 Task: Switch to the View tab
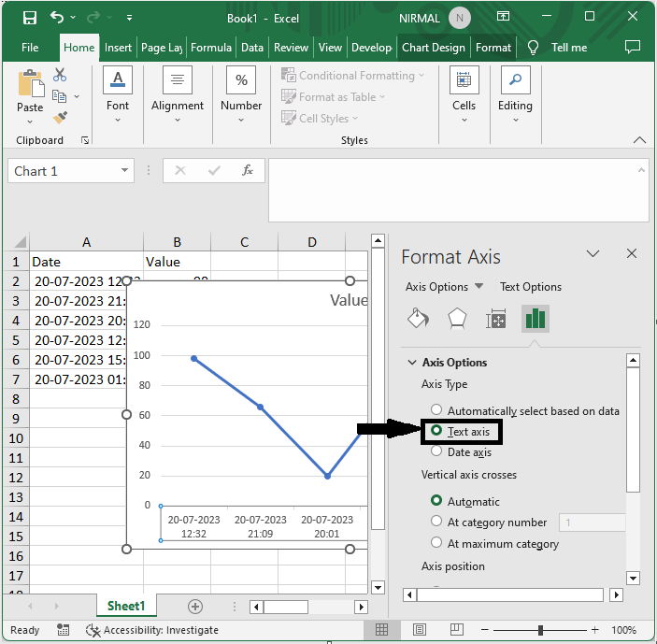pyautogui.click(x=330, y=48)
